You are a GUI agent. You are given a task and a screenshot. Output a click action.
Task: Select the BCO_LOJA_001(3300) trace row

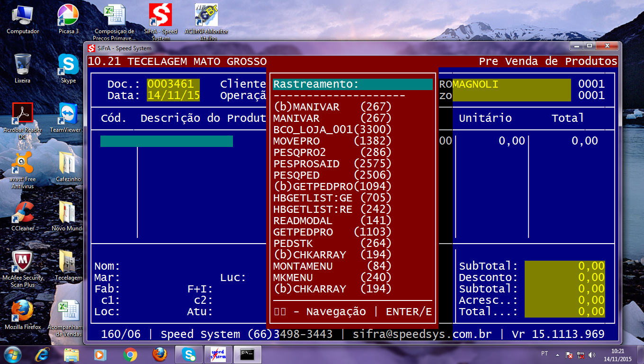tap(332, 130)
